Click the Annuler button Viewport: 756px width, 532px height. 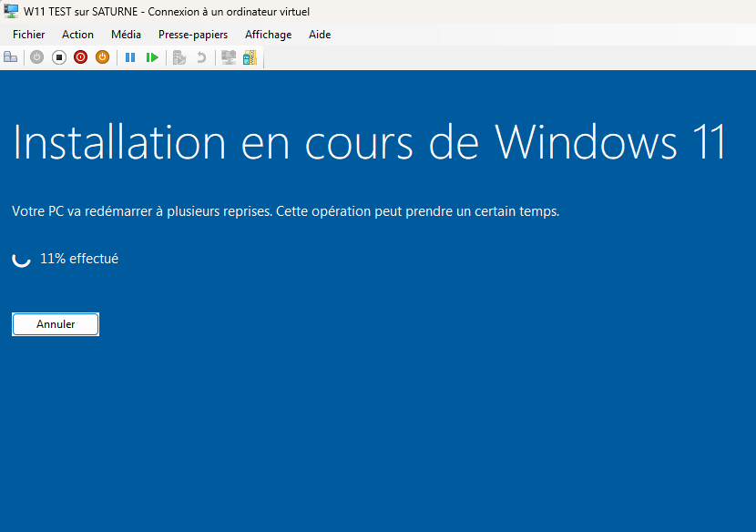coord(56,324)
